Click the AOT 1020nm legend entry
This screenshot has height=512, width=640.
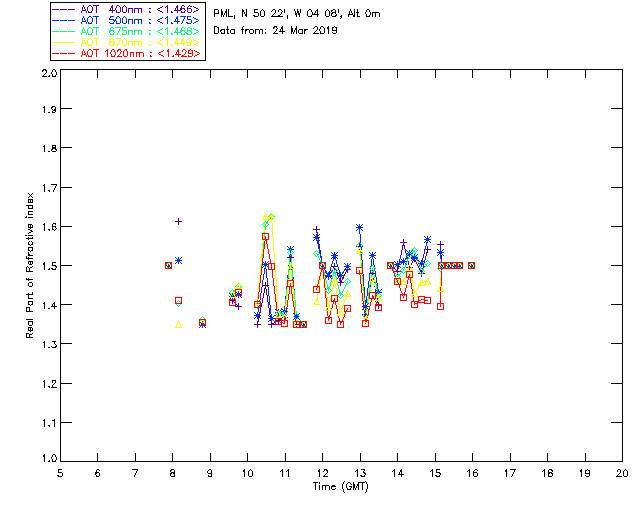click(127, 53)
